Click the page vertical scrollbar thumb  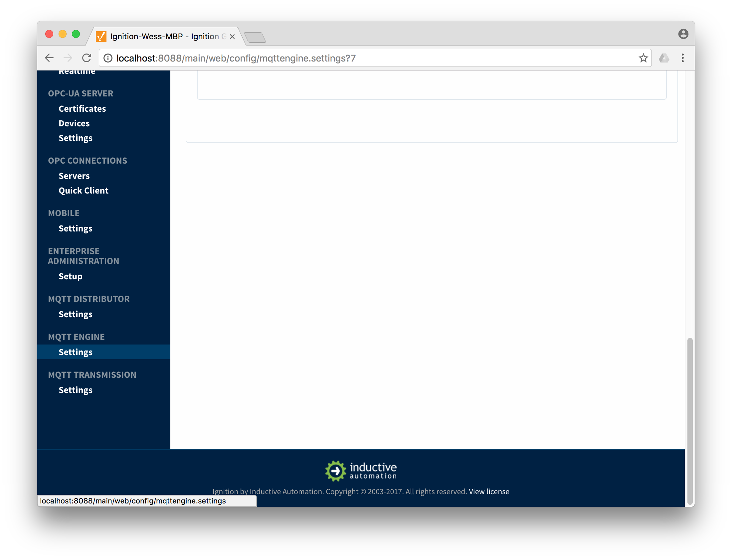coord(690,422)
